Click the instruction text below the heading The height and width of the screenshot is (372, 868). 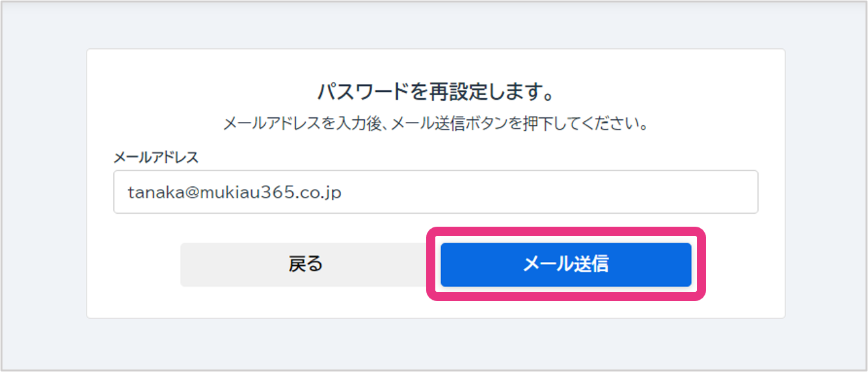pos(435,123)
